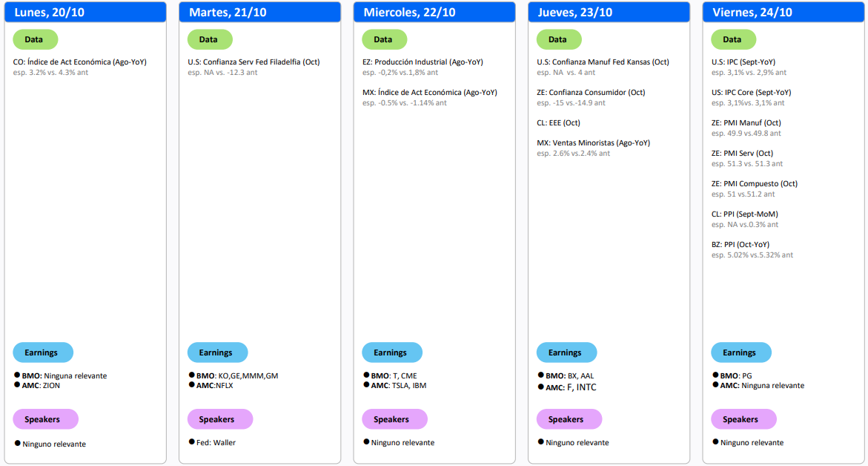Open the CL: EEE (Oct) entry
Image resolution: width=868 pixels, height=466 pixels.
[558, 122]
